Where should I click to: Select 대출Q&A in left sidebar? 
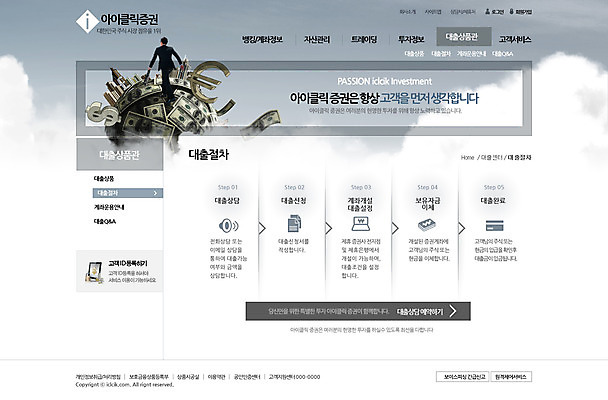click(x=105, y=222)
